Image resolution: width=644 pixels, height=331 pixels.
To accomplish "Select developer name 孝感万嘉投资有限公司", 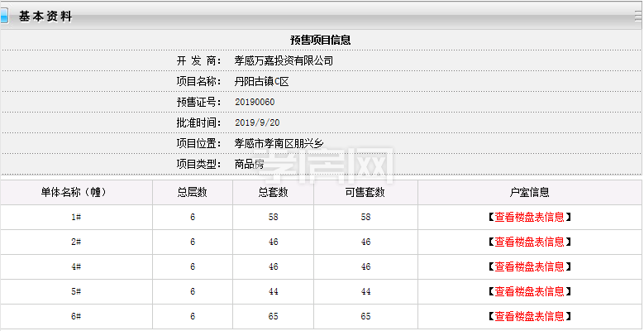I will (284, 61).
